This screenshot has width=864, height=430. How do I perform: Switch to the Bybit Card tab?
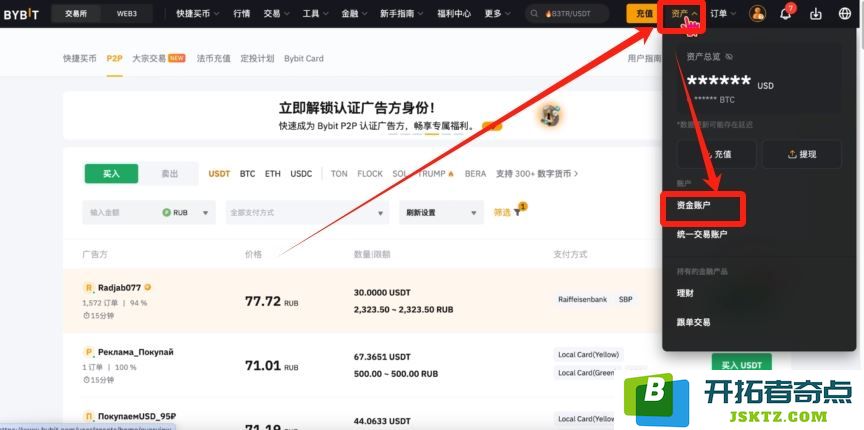[304, 58]
